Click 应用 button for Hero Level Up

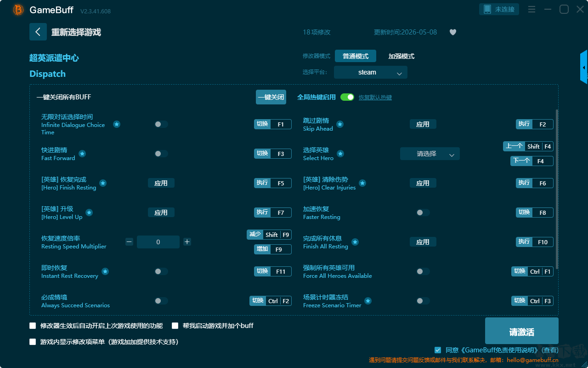click(x=161, y=213)
